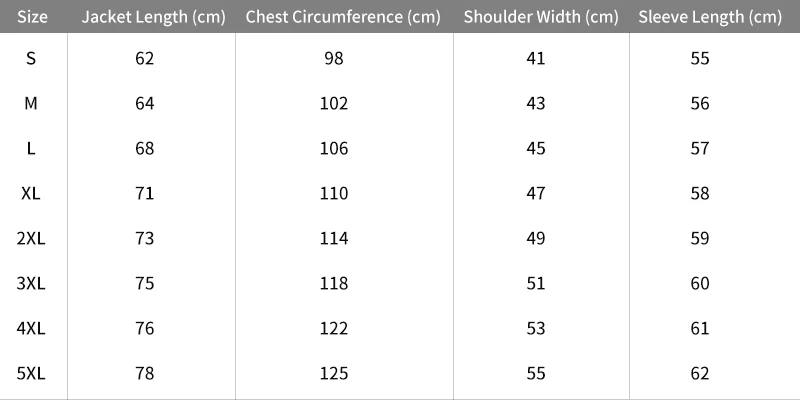The width and height of the screenshot is (800, 400).
Task: Select the L size row label
Action: coord(31,148)
